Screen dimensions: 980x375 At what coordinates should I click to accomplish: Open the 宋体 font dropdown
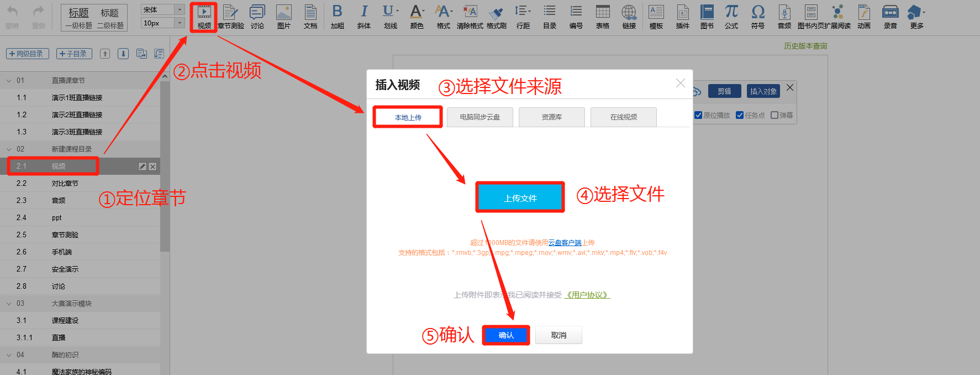click(180, 10)
